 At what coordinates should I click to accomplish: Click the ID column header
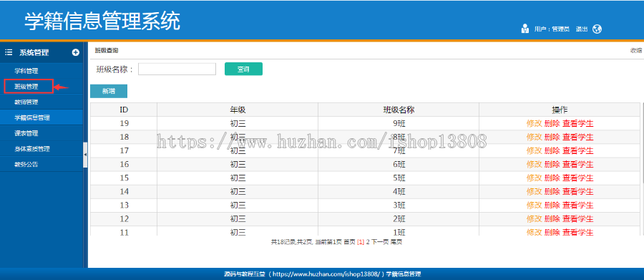point(124,110)
